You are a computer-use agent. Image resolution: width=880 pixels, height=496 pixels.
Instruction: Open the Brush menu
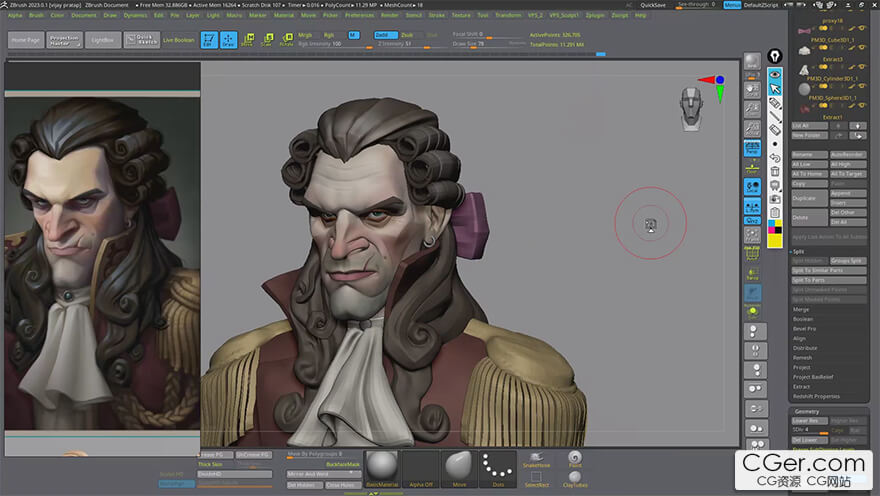(x=36, y=15)
